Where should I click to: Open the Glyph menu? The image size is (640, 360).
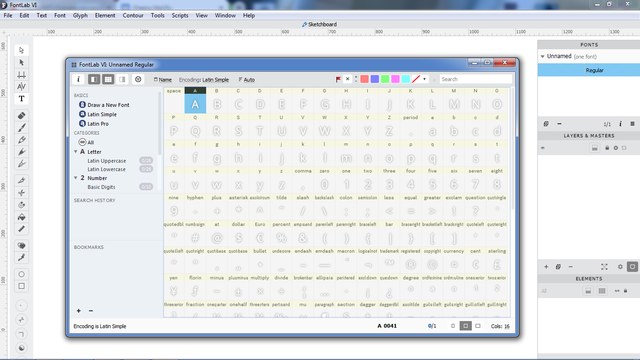tap(80, 16)
